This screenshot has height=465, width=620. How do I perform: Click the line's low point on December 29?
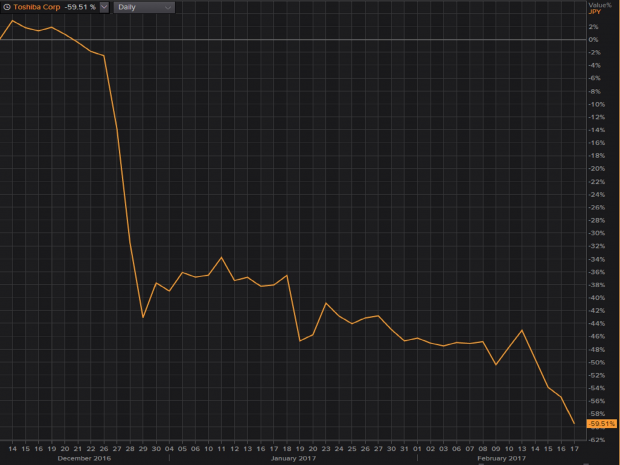click(143, 317)
